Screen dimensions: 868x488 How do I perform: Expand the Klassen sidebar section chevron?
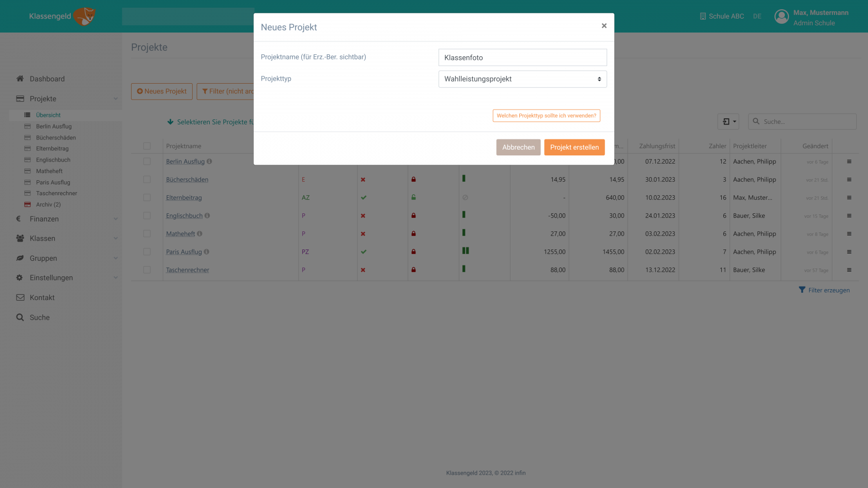[116, 239]
